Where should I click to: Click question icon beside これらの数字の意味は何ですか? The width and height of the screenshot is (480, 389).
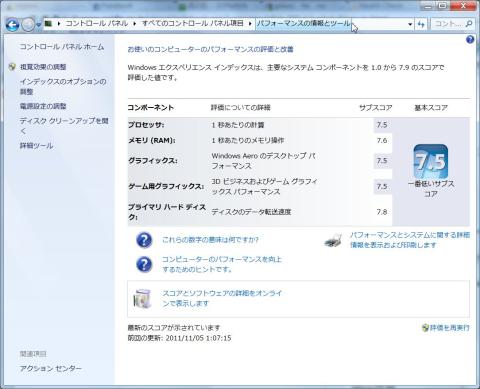[144, 240]
